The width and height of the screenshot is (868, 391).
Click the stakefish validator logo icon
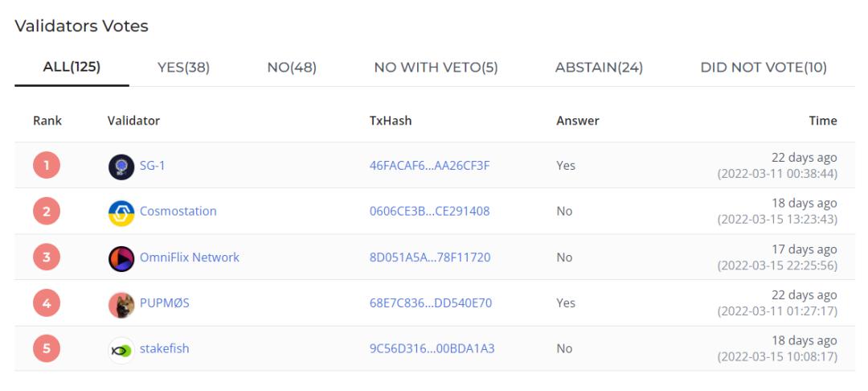click(x=121, y=350)
